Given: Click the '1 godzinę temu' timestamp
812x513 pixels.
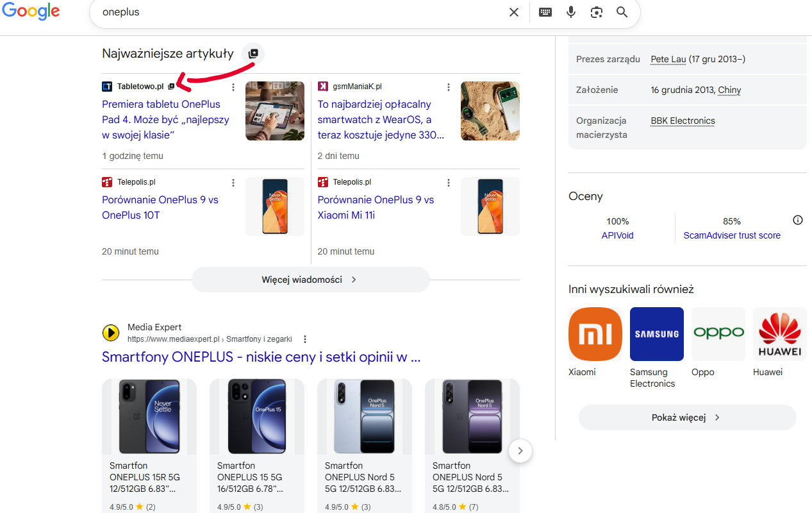Looking at the screenshot, I should tap(133, 156).
